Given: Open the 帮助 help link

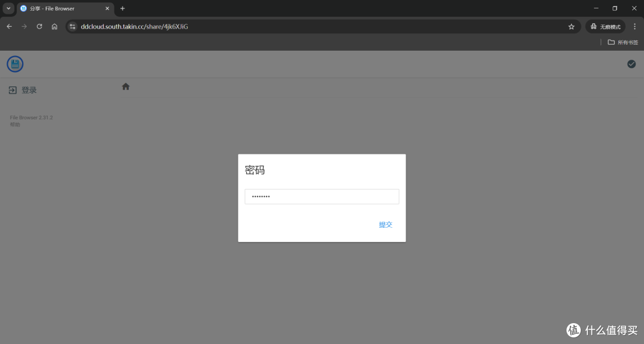Looking at the screenshot, I should pyautogui.click(x=15, y=125).
